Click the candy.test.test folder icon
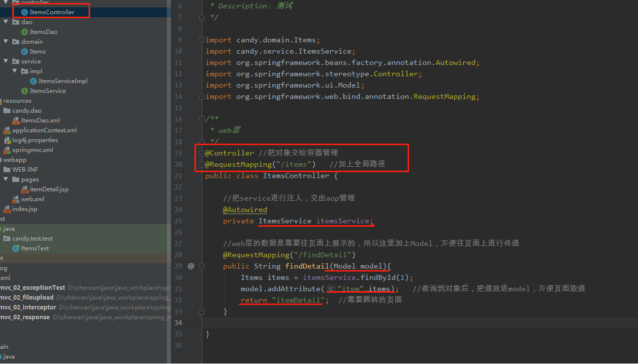The height and width of the screenshot is (364, 638). click(x=7, y=239)
